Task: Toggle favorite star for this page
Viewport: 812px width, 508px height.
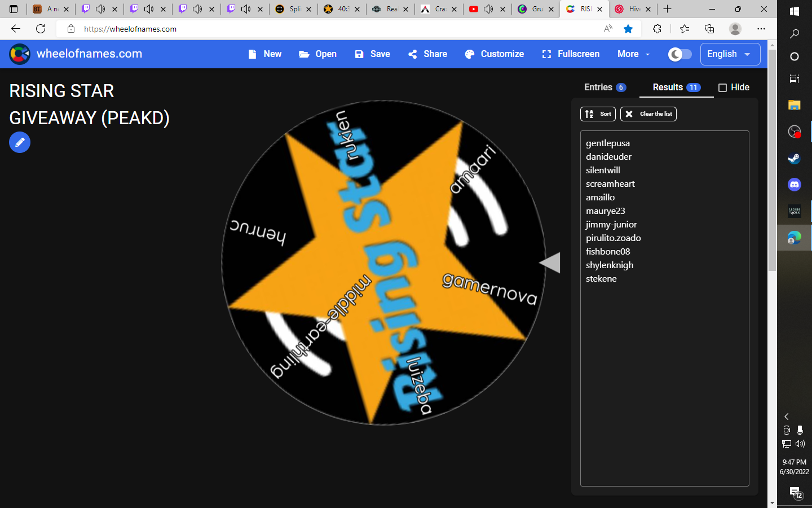Action: coord(628,29)
